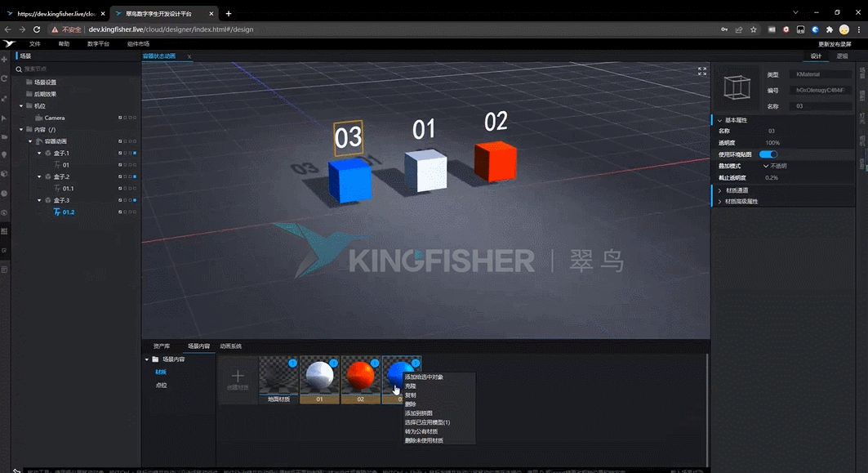Switch to the 逻辑 tab in the right panel
The width and height of the screenshot is (868, 473).
click(842, 56)
